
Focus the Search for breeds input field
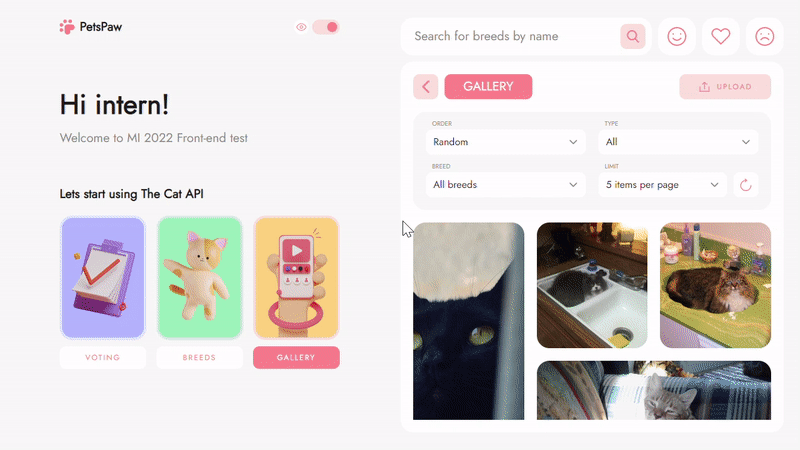click(x=513, y=36)
